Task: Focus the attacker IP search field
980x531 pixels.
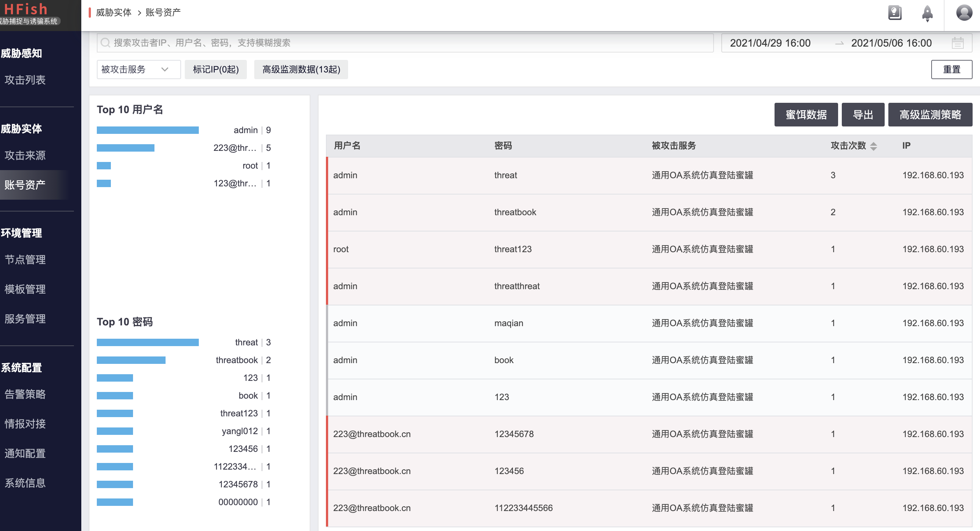Action: (x=405, y=43)
